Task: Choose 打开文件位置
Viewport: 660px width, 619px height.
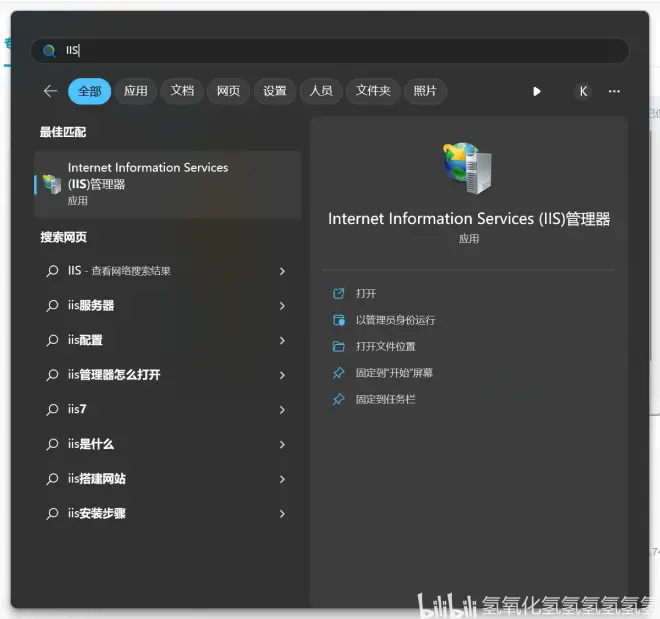Action: pos(386,346)
